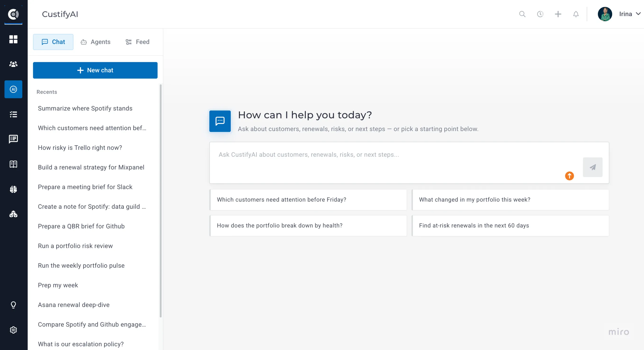
Task: Open 'Asana renewal deep-dive' chat
Action: pyautogui.click(x=74, y=305)
